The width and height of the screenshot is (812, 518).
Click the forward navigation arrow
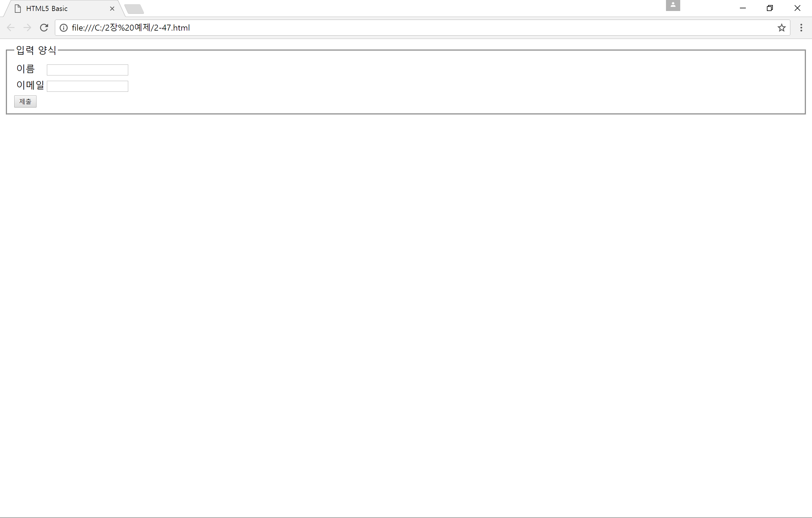(x=27, y=28)
